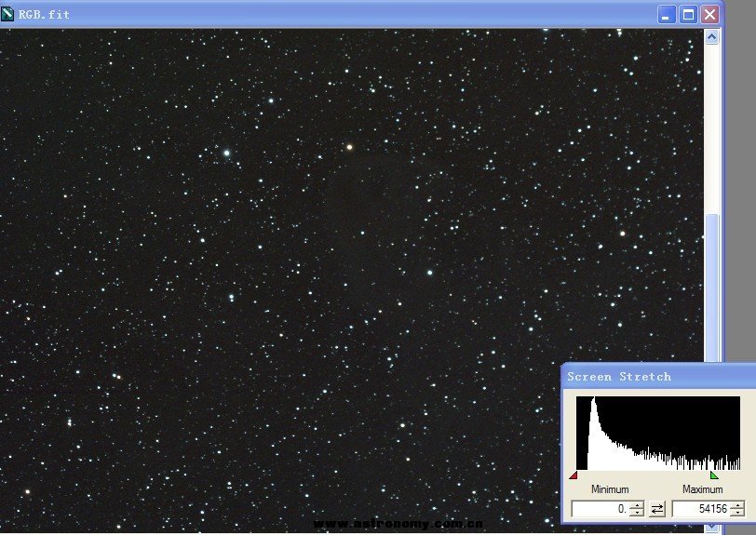This screenshot has width=756, height=535.
Task: Decrease the Maximum value with the down spinner
Action: (x=737, y=513)
